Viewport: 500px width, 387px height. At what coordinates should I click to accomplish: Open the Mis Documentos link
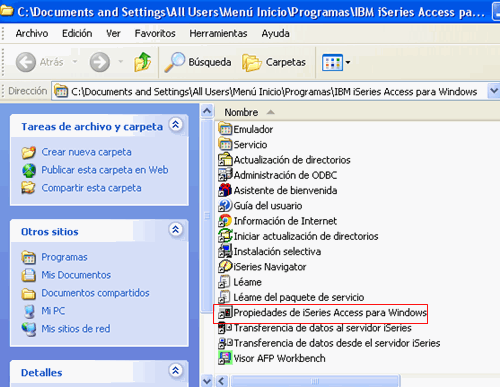coord(76,275)
